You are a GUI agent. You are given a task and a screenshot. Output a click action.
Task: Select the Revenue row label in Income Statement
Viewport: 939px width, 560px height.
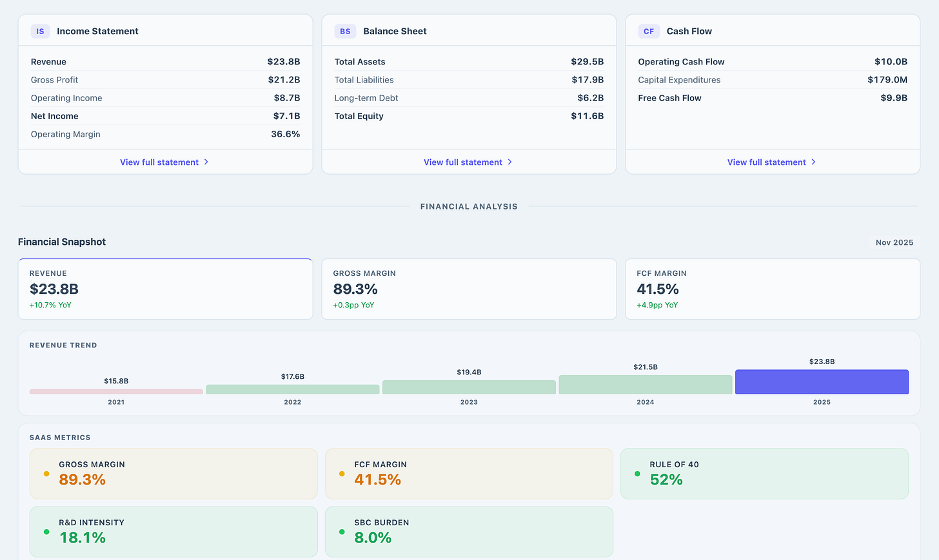coord(48,62)
